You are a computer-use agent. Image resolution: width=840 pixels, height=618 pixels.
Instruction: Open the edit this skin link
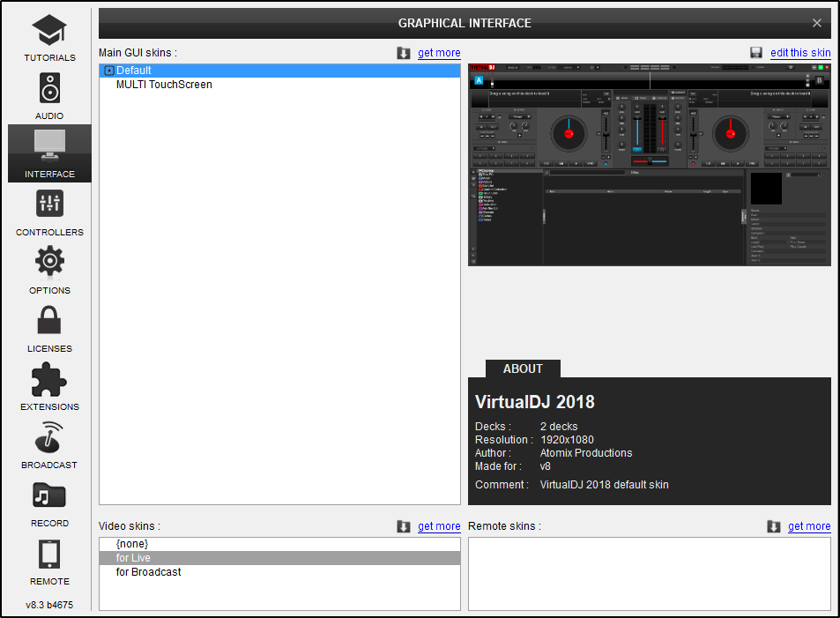(800, 53)
